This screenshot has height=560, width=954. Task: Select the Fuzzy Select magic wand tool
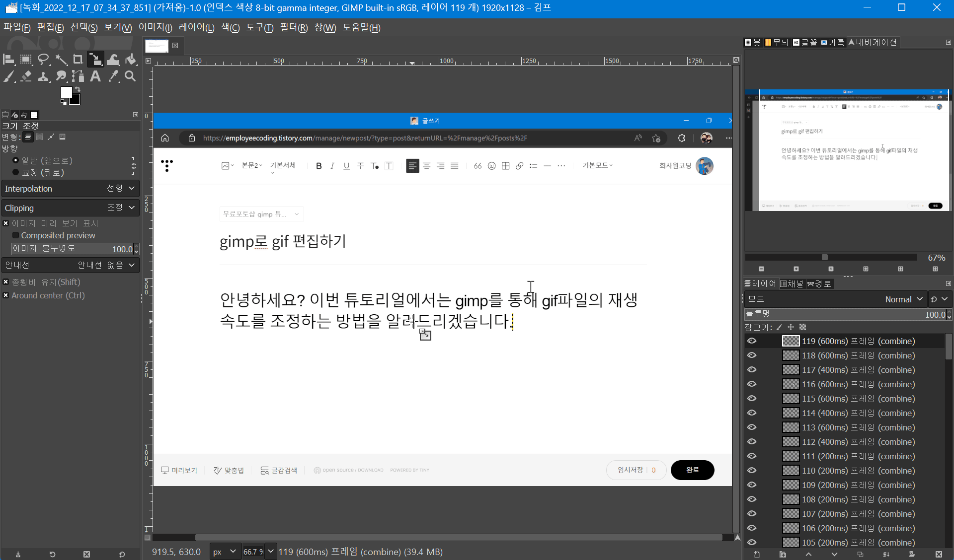tap(61, 60)
